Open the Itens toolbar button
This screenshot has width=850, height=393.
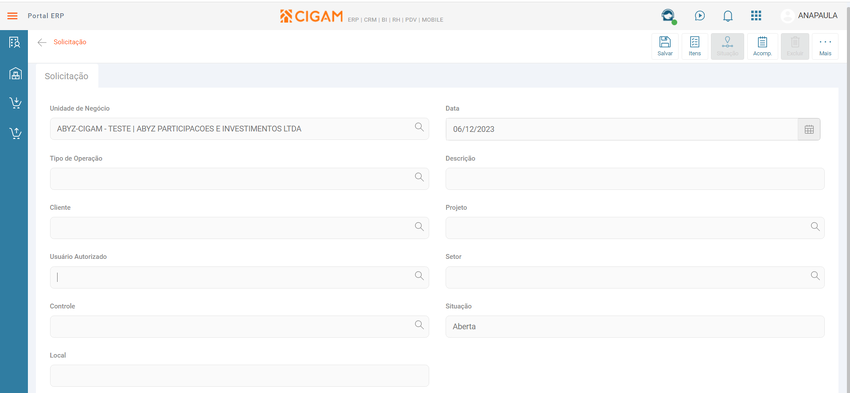pyautogui.click(x=695, y=47)
